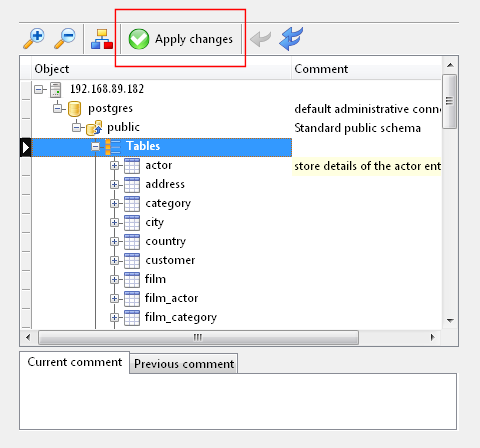Select the postgres database icon

pyautogui.click(x=74, y=109)
